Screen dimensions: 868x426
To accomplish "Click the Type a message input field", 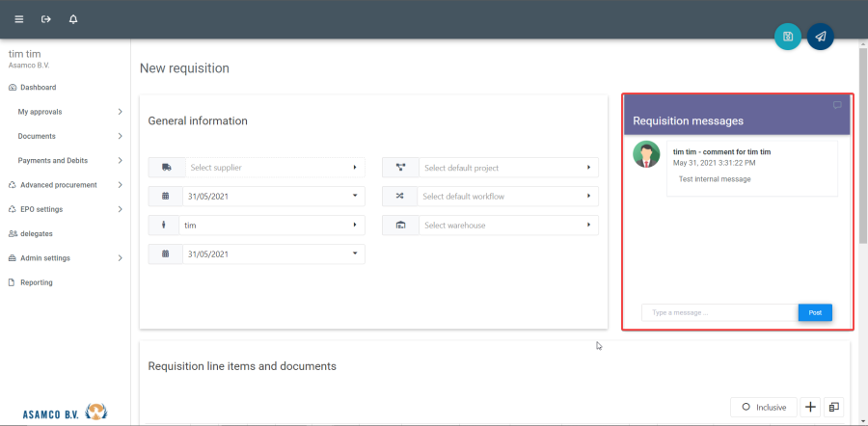I will point(719,312).
